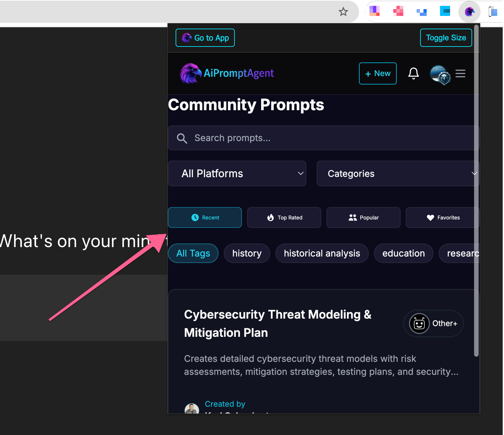Click the AiPromptAgent eagle logo
This screenshot has width=504, height=435.
coord(191,73)
